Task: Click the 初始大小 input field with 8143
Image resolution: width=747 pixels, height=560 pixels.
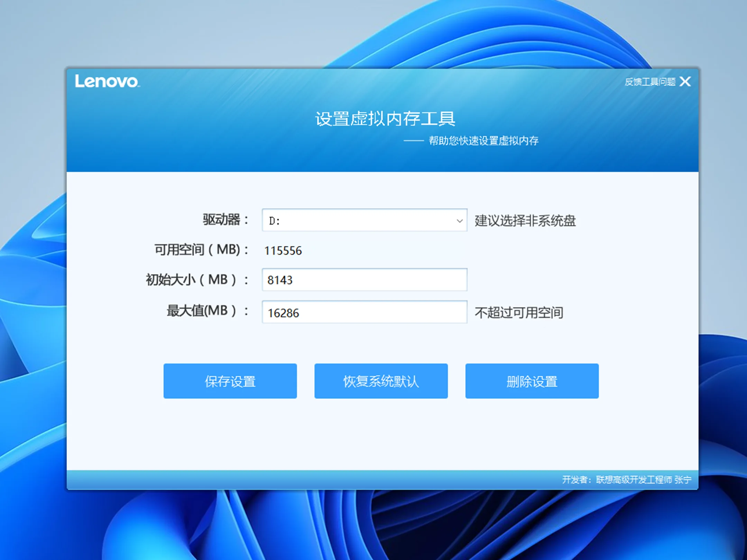Action: pos(365,280)
